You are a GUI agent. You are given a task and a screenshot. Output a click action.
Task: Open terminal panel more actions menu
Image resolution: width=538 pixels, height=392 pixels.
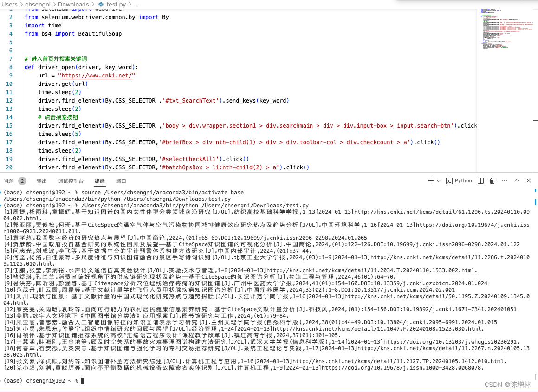point(505,181)
